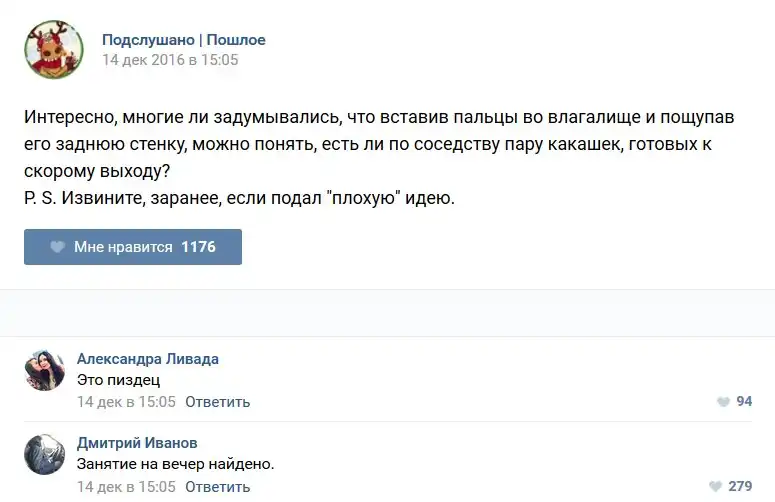Click the heart icon in the Мне нравится button
Viewport: 775px width, 502px height.
click(x=58, y=247)
